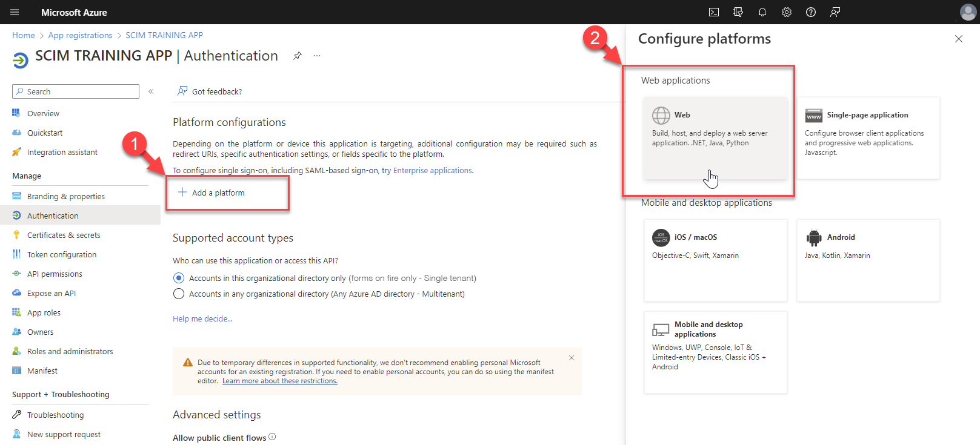
Task: Open Cloud Shell from the top bar
Action: click(714, 12)
